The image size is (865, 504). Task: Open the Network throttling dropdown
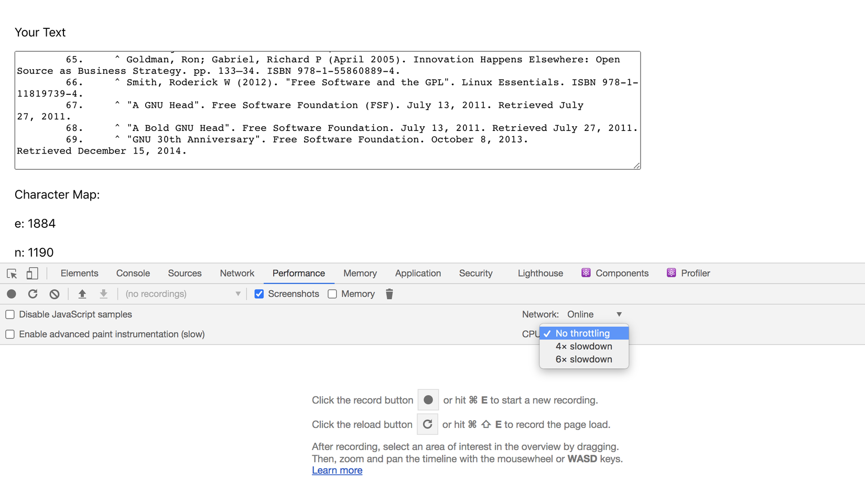(x=594, y=314)
